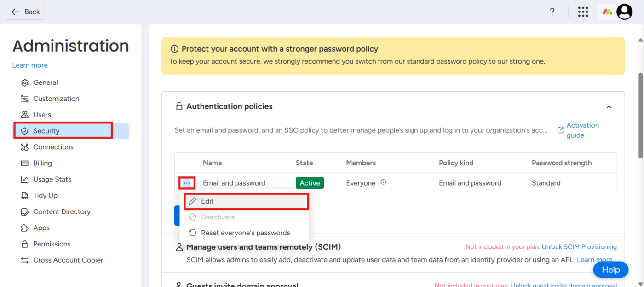Click the Learn more link under Administration
644x287 pixels.
(30, 65)
